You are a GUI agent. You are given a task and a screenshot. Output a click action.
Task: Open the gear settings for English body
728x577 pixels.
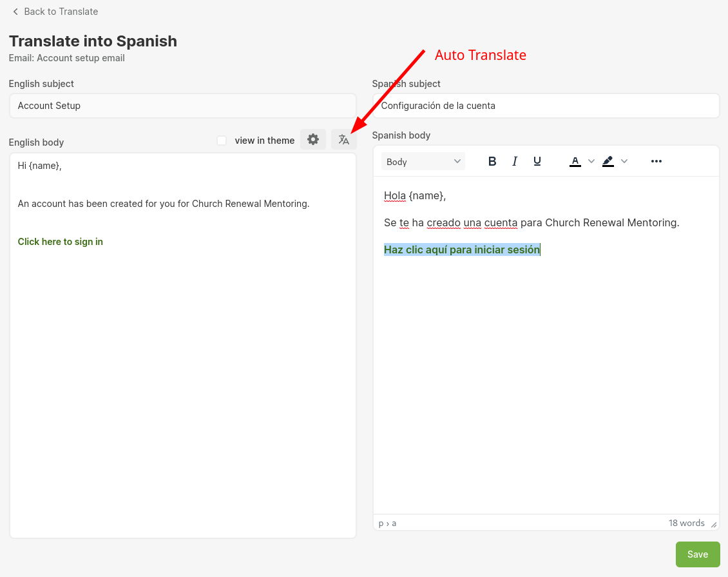[x=313, y=140]
